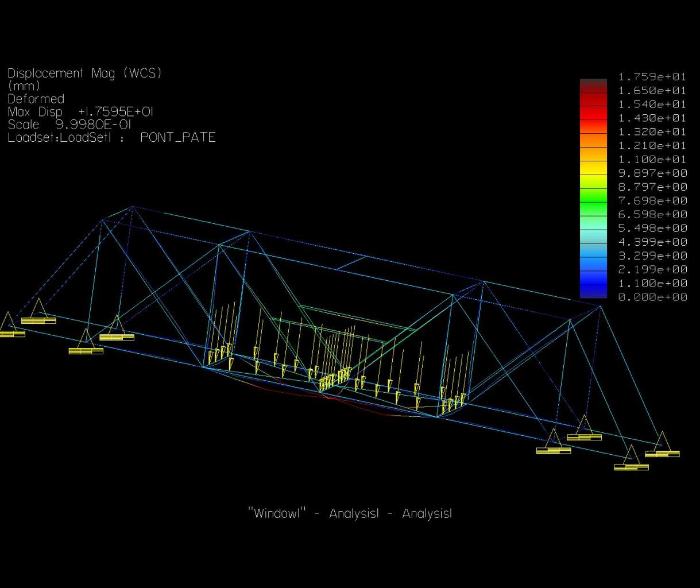Click the "Window1" - Analysis1 caption
This screenshot has height=588, width=700.
tap(350, 513)
